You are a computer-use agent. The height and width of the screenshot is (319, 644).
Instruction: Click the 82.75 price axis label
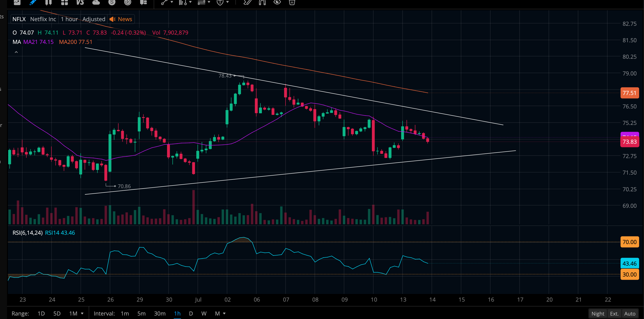click(x=630, y=24)
